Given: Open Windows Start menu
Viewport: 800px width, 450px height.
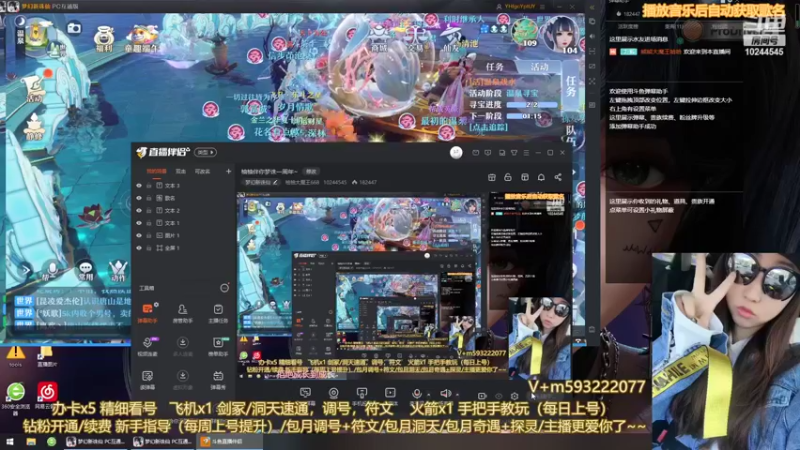Looking at the screenshot, I should pyautogui.click(x=10, y=441).
